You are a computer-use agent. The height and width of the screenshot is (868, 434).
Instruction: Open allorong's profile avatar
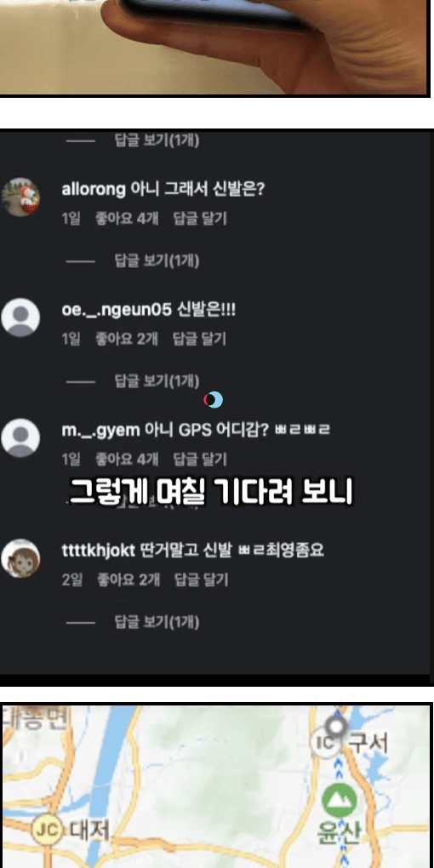tap(20, 197)
